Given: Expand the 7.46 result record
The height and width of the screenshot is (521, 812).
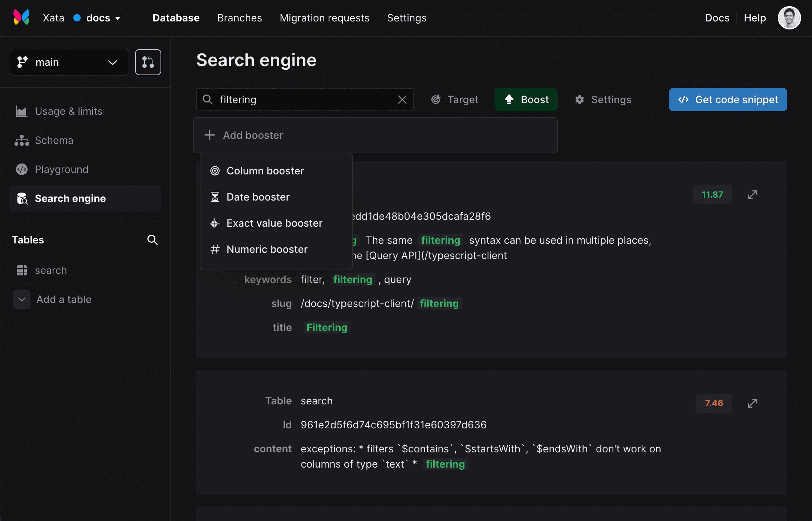Looking at the screenshot, I should 752,403.
